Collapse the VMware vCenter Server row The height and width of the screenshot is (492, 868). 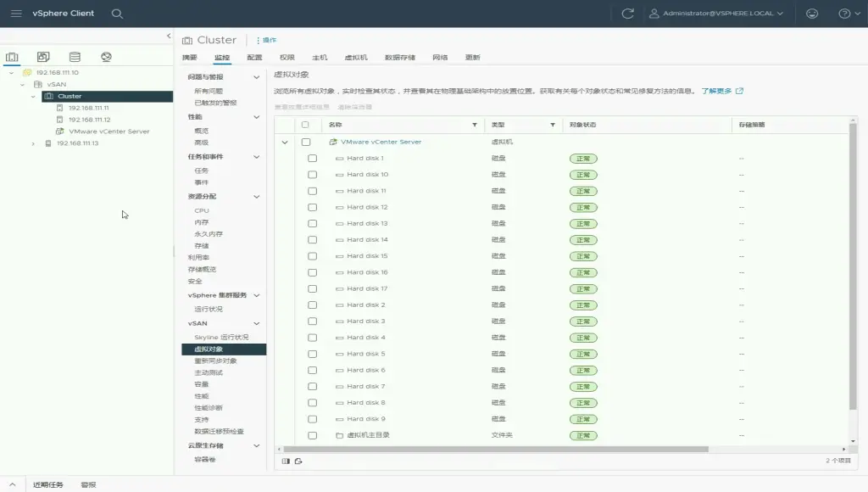tap(285, 143)
